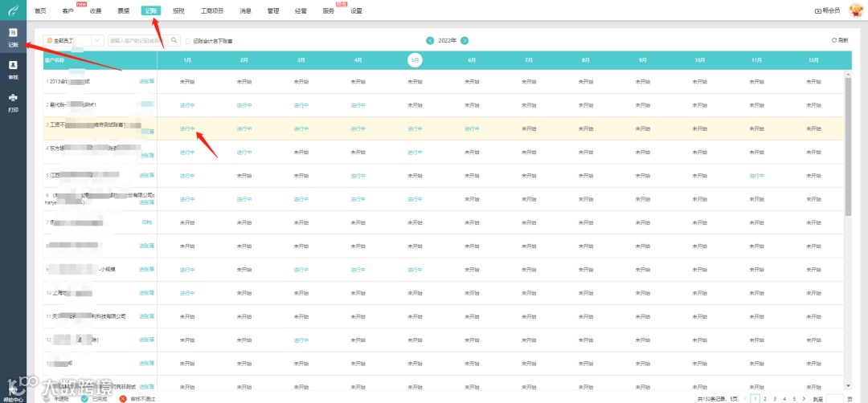Screen dimensions: 868x403
Task: Click 归档 link for row 7
Action: (x=147, y=222)
